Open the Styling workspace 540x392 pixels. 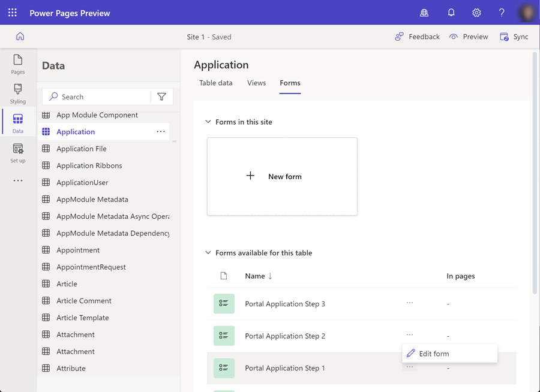18,94
